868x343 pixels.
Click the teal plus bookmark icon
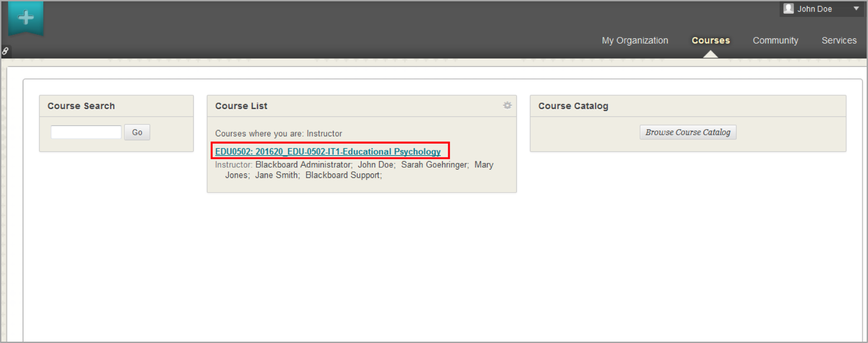point(26,18)
